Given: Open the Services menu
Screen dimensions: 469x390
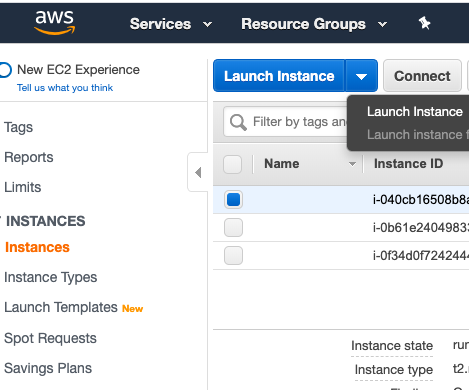Looking at the screenshot, I should pos(160,24).
